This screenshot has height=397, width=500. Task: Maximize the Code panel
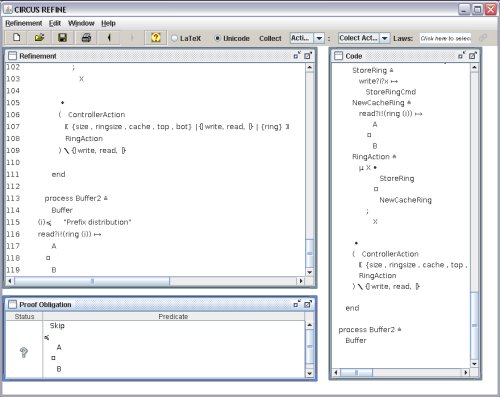pyautogui.click(x=473, y=55)
